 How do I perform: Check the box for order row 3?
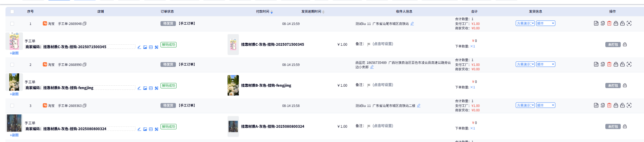click(12, 106)
